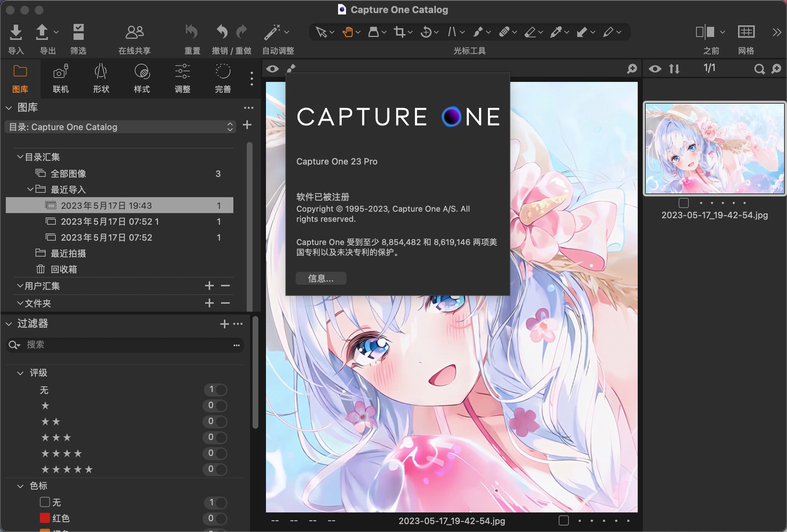
Task: Open the Library panel ellipsis menu
Action: (249, 108)
